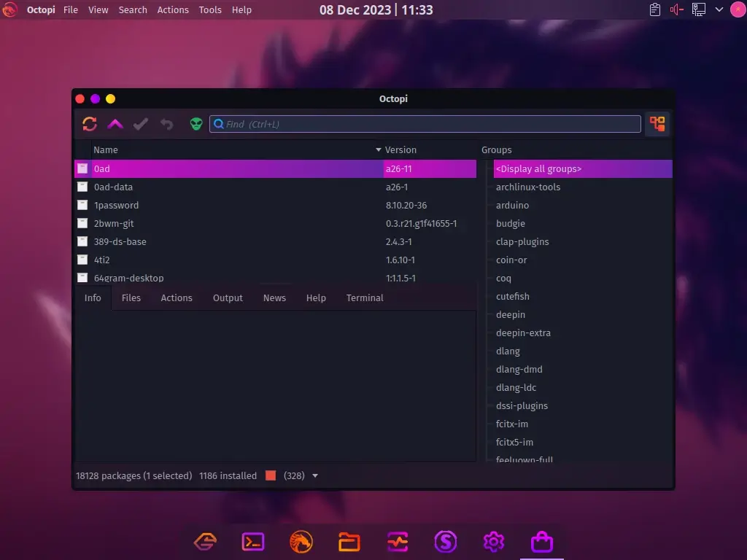Click status icon of 0ad-data row
Screen dimensions: 747x560
[82, 187]
